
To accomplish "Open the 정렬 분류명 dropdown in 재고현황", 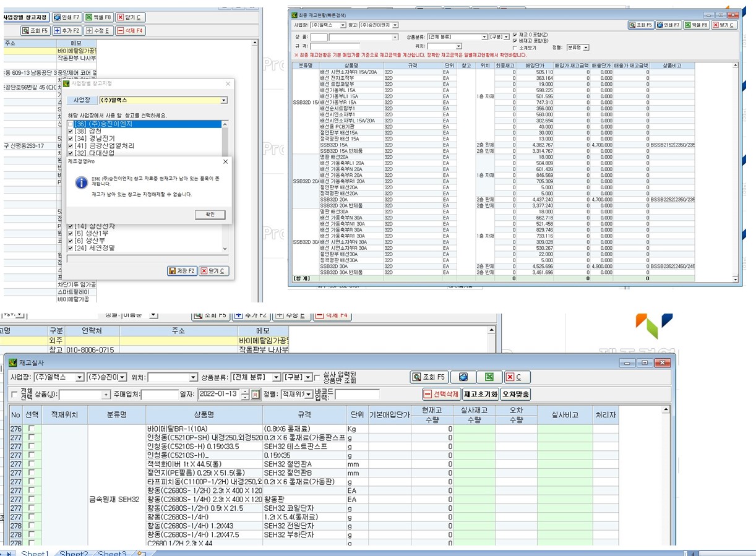I will [586, 47].
